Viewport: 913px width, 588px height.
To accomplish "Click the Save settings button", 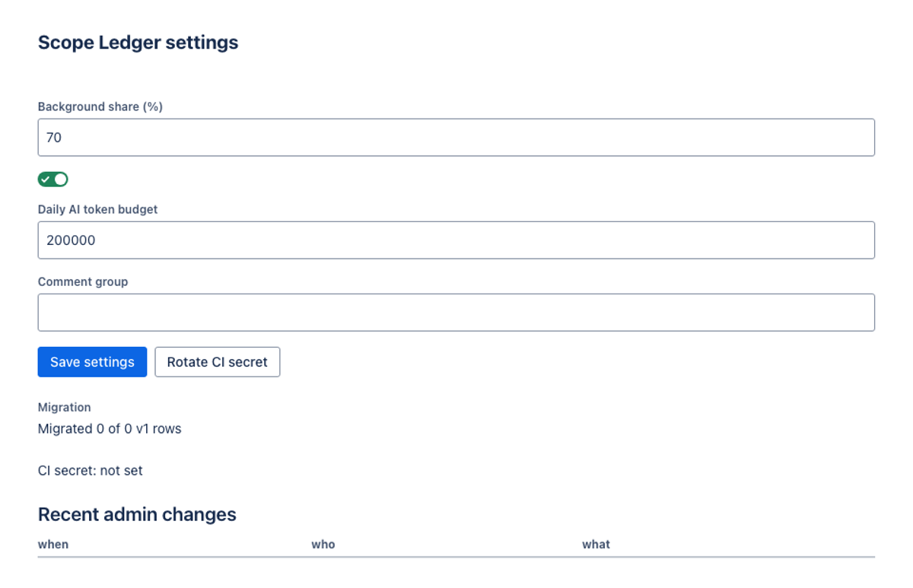I will (92, 362).
